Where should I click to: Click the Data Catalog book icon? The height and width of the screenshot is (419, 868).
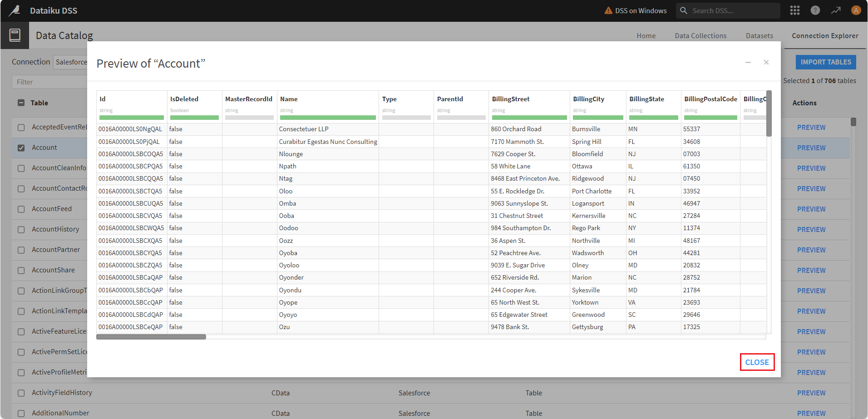click(15, 35)
